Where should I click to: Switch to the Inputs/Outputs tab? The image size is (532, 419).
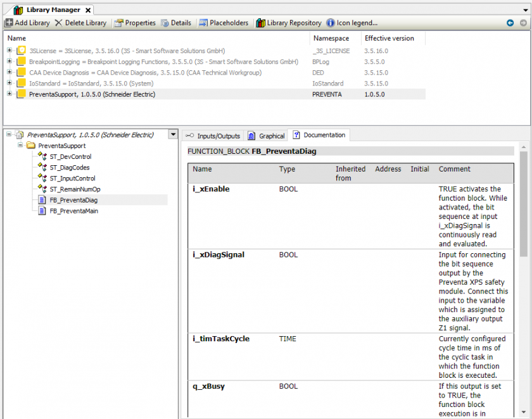pos(213,135)
